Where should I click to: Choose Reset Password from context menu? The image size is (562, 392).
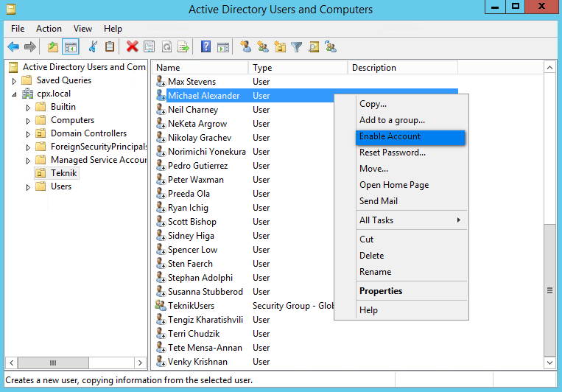410,153
